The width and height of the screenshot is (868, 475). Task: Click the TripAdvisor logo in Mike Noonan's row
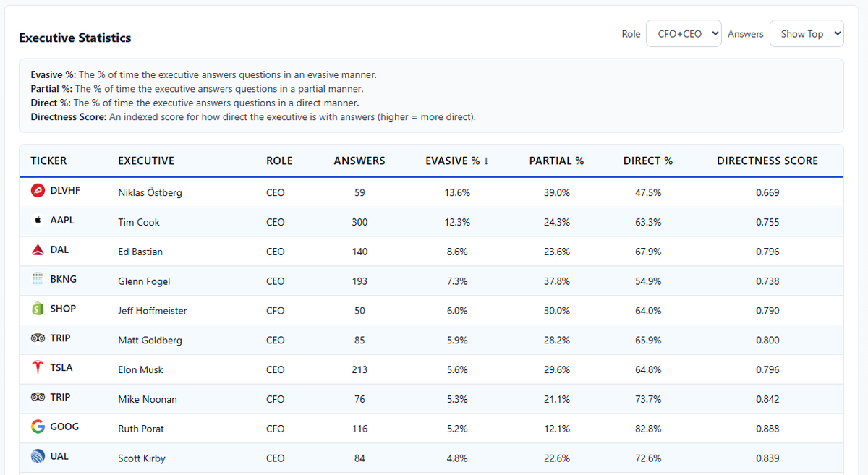(38, 398)
